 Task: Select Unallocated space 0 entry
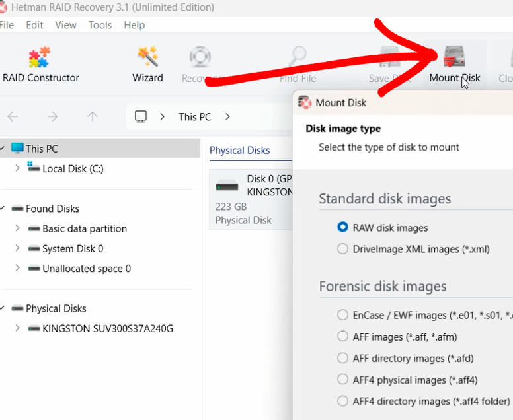pyautogui.click(x=87, y=269)
